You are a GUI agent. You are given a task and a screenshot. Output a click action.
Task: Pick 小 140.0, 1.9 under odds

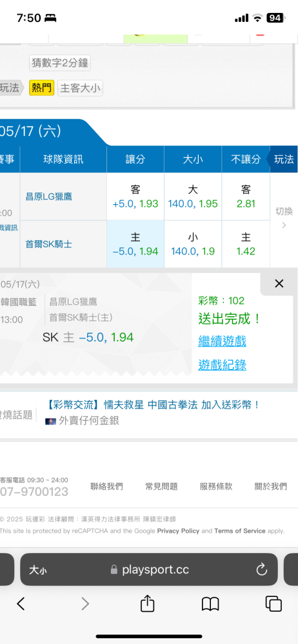click(x=193, y=244)
